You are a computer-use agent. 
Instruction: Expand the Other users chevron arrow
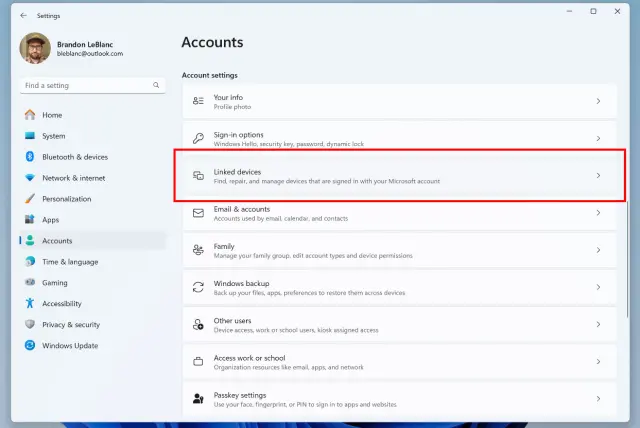click(598, 325)
